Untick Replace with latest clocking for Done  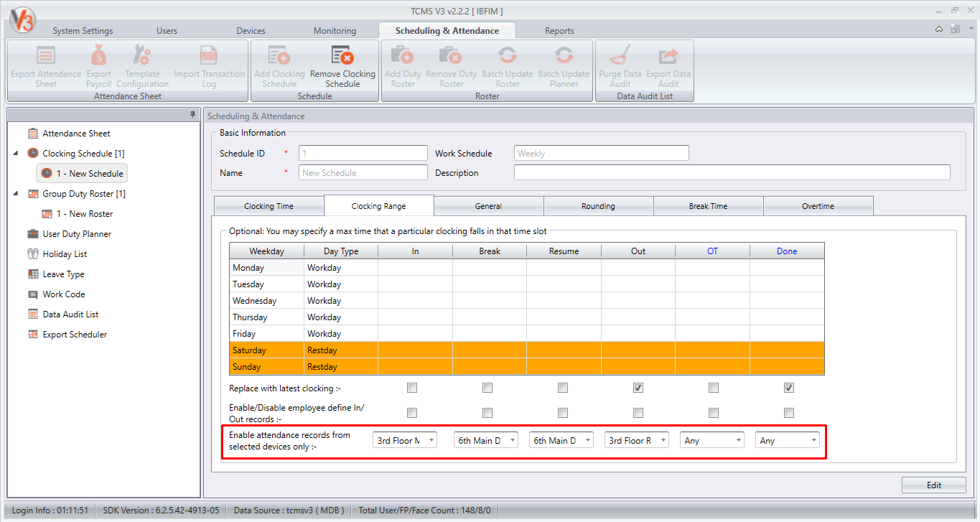(x=789, y=388)
